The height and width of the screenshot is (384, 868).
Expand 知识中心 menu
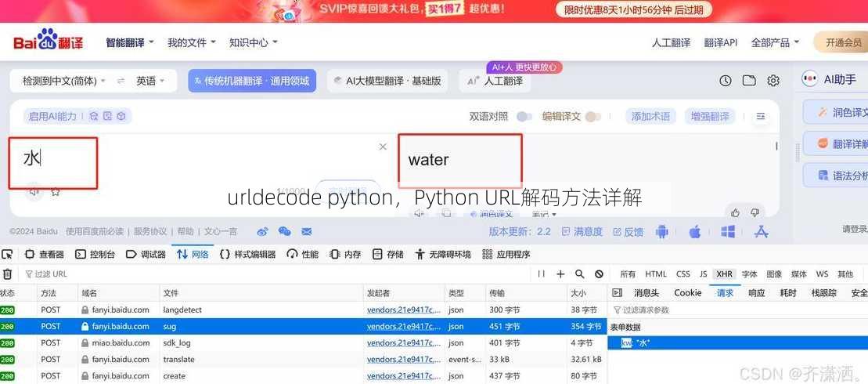253,42
